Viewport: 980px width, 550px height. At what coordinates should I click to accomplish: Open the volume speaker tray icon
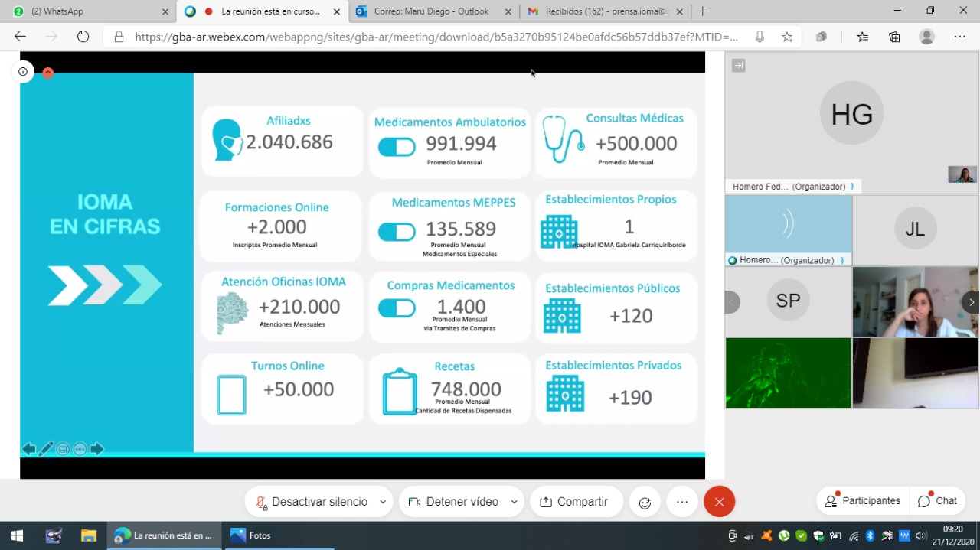[x=921, y=535]
